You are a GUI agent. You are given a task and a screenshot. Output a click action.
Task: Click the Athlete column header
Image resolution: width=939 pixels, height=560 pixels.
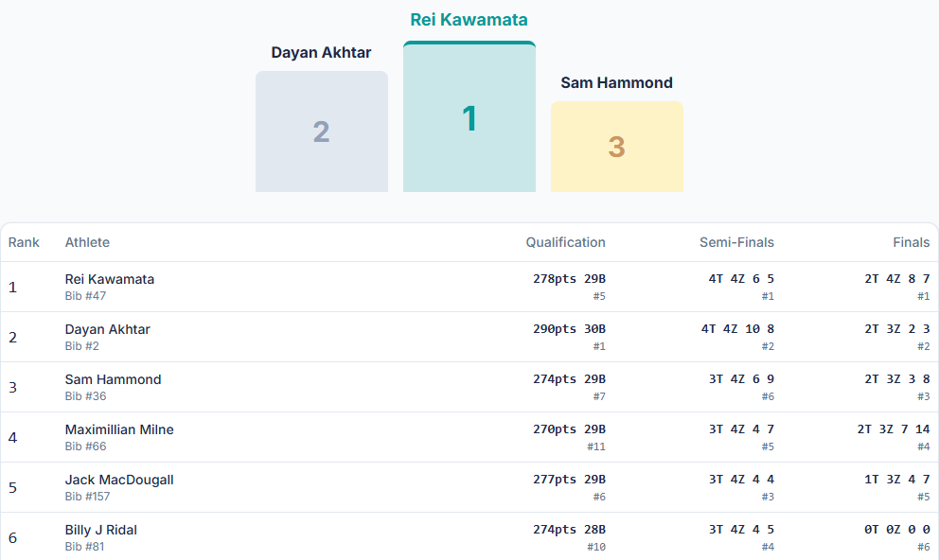(87, 242)
